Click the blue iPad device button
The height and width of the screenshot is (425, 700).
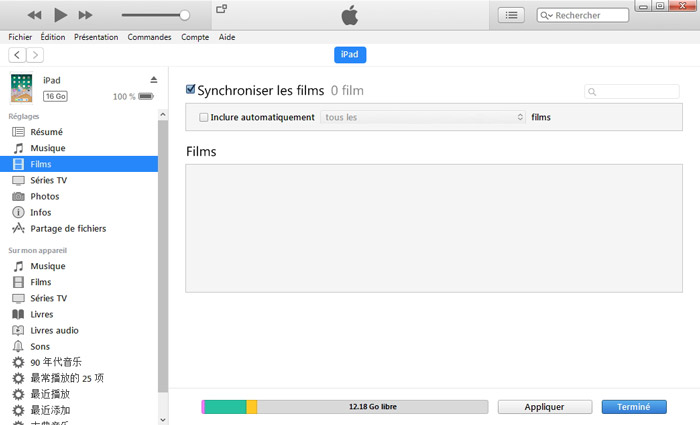[x=350, y=54]
